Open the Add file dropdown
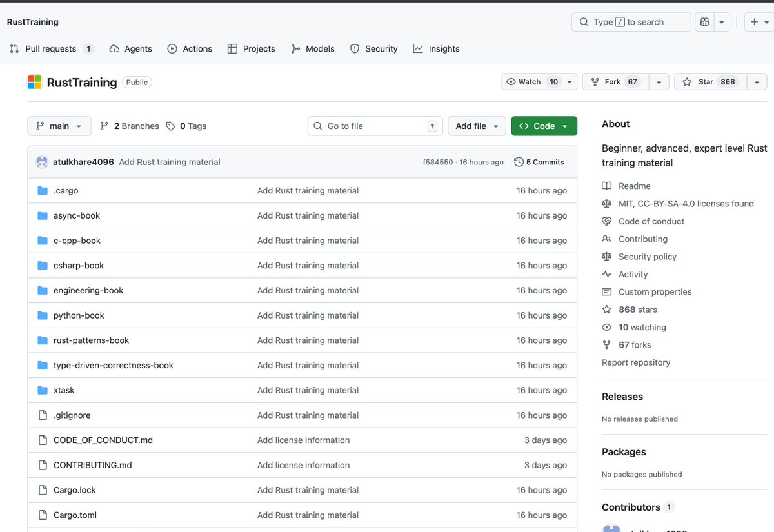Image resolution: width=774 pixels, height=532 pixels. click(477, 126)
